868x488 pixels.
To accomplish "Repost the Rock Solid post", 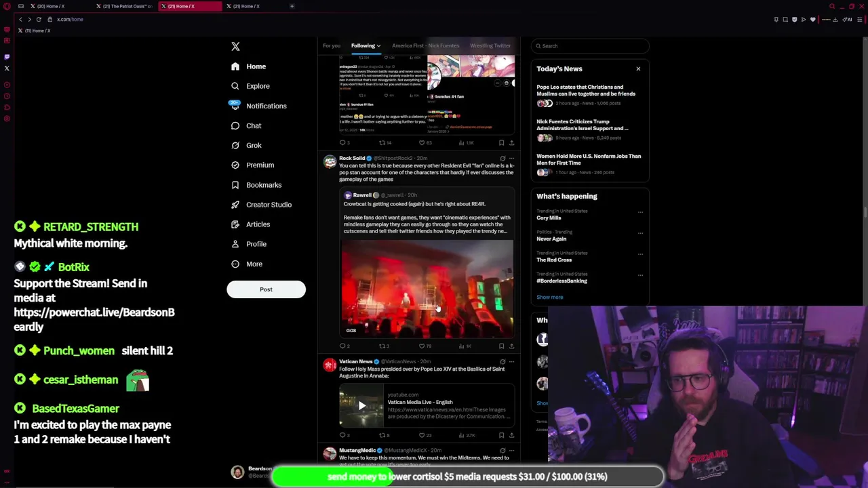I will (x=384, y=346).
